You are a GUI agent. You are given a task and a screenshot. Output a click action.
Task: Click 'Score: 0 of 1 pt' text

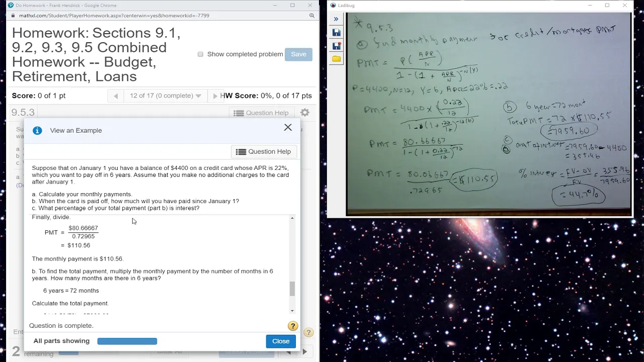coord(39,96)
